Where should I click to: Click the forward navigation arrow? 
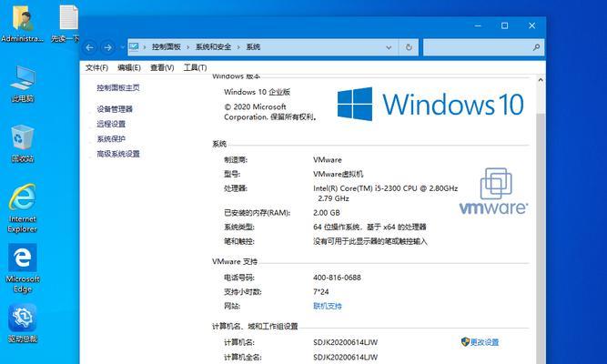pyautogui.click(x=107, y=47)
